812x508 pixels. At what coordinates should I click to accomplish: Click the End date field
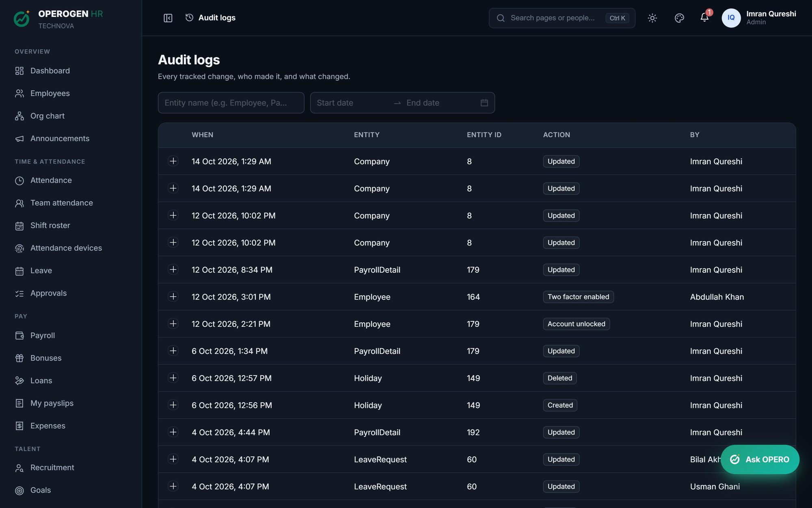(x=441, y=103)
